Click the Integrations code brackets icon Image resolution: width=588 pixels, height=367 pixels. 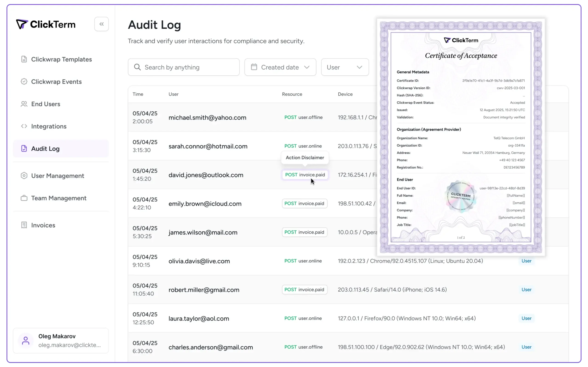pyautogui.click(x=24, y=126)
